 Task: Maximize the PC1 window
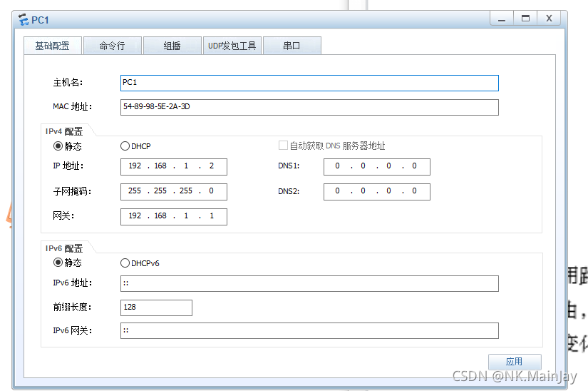525,19
